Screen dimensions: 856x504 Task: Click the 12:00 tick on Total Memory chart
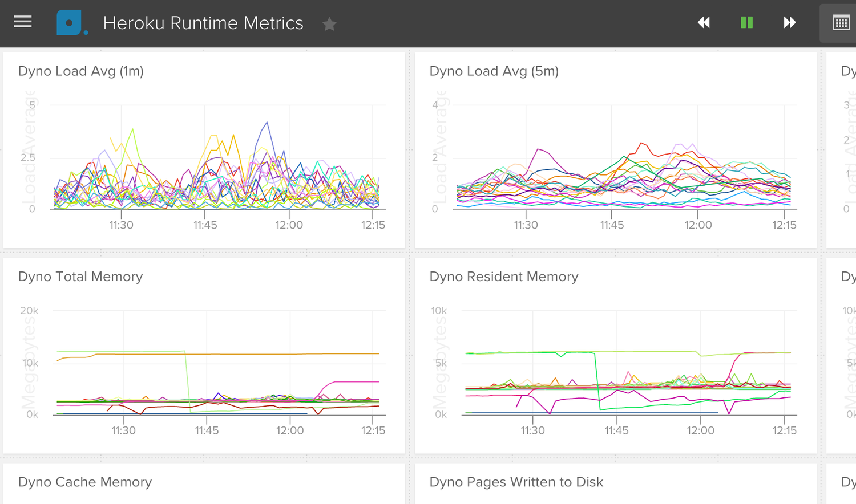(290, 430)
